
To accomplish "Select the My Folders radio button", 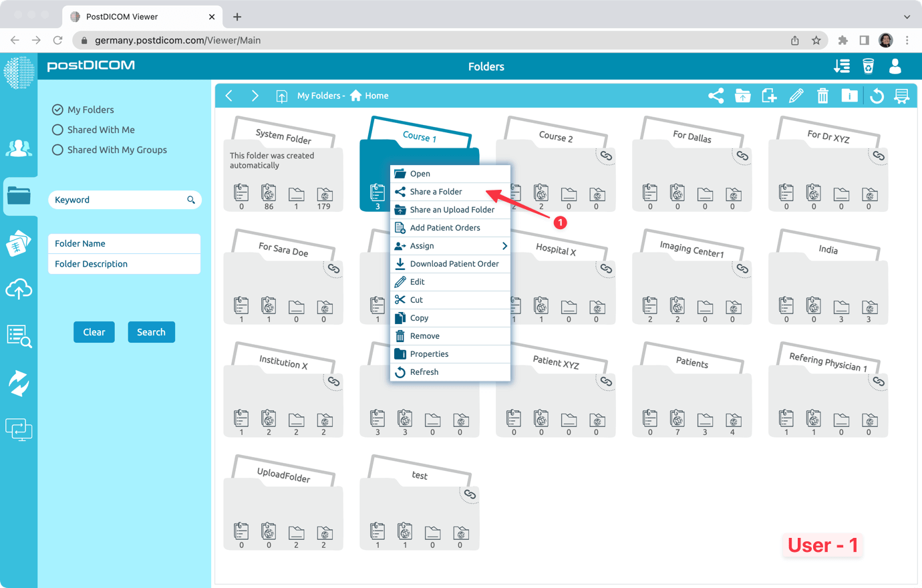I will click(58, 110).
